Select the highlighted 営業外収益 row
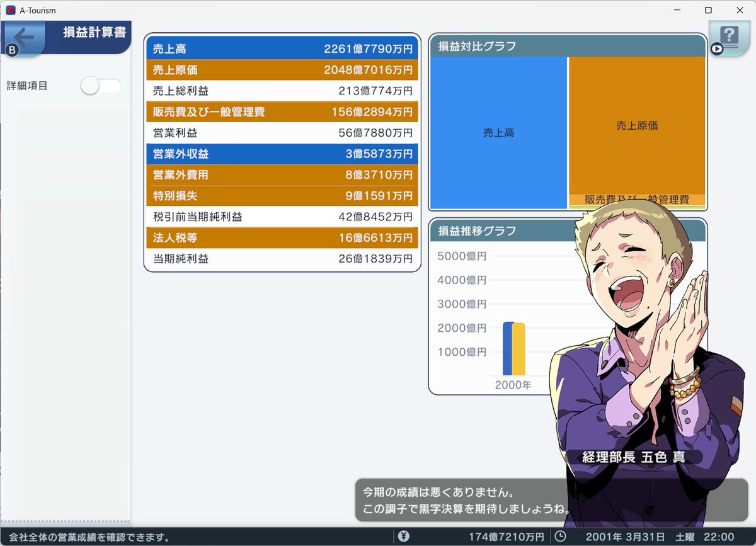Viewport: 756px width, 546px height. (282, 154)
